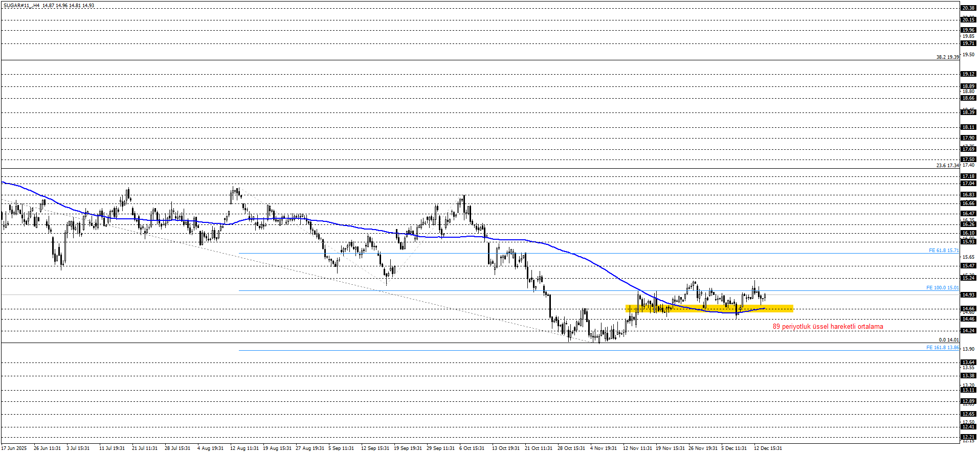Select the 13.64 price axis label
980x454 pixels.
[968, 362]
